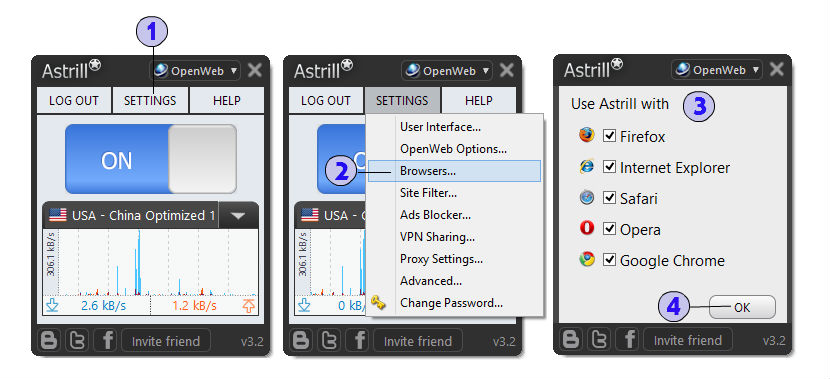The width and height of the screenshot is (830, 379).
Task: Open Twitter icon in middle window footer
Action: coord(329,341)
